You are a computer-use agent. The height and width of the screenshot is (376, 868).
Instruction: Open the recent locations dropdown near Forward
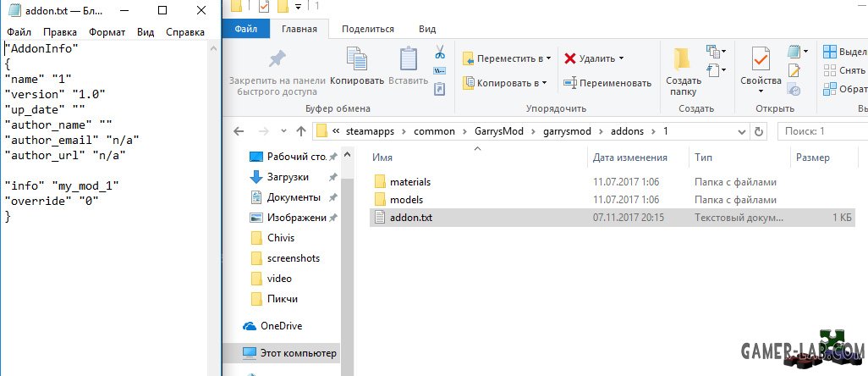pyautogui.click(x=284, y=131)
